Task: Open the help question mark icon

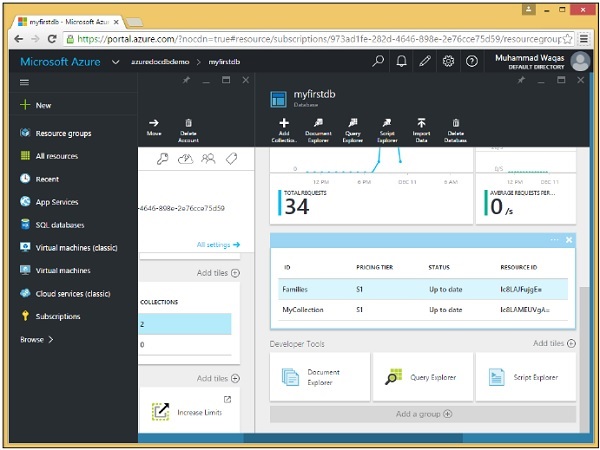Action: click(x=471, y=61)
